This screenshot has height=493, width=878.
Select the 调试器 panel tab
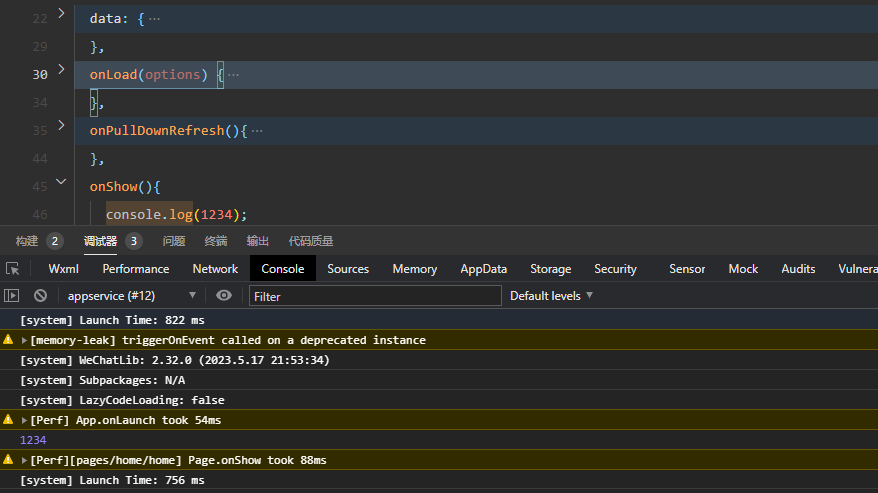[100, 241]
